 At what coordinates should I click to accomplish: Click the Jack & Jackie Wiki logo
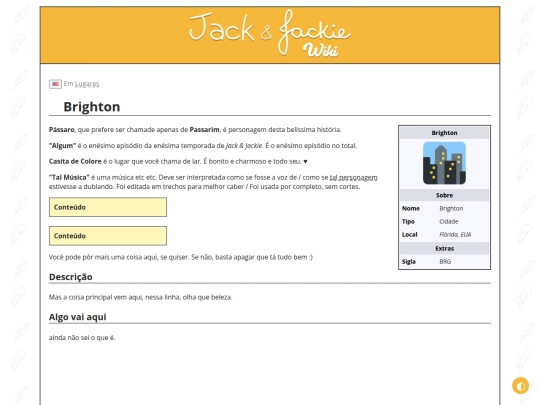tap(270, 34)
